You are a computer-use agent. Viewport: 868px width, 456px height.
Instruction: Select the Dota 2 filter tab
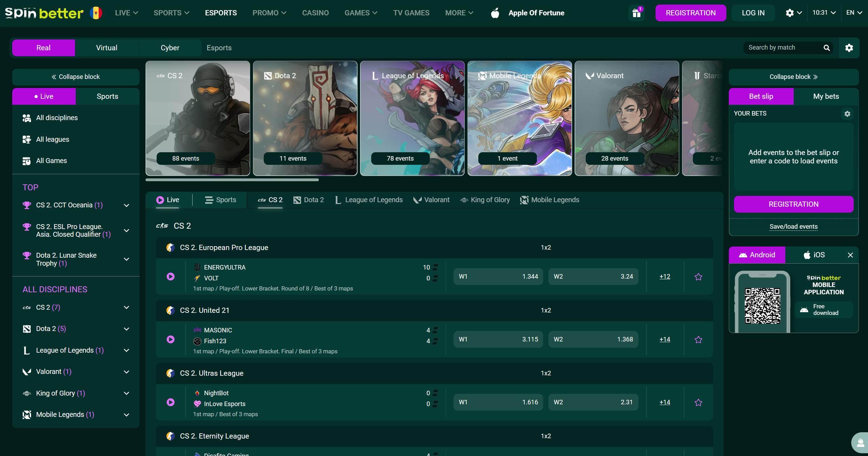pyautogui.click(x=309, y=200)
